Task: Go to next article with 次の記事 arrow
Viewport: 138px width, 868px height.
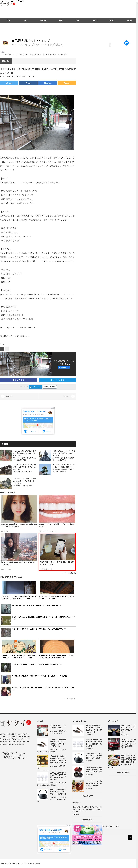Action: click(x=73, y=396)
